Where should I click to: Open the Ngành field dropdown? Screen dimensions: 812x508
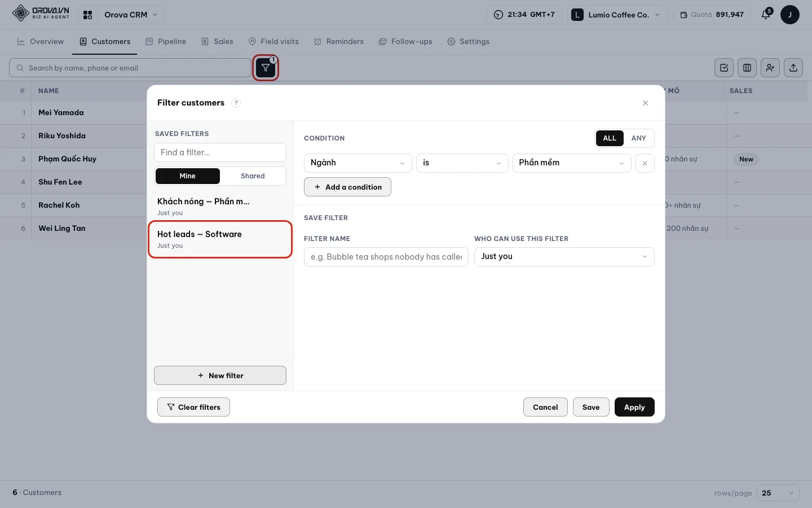tap(358, 163)
